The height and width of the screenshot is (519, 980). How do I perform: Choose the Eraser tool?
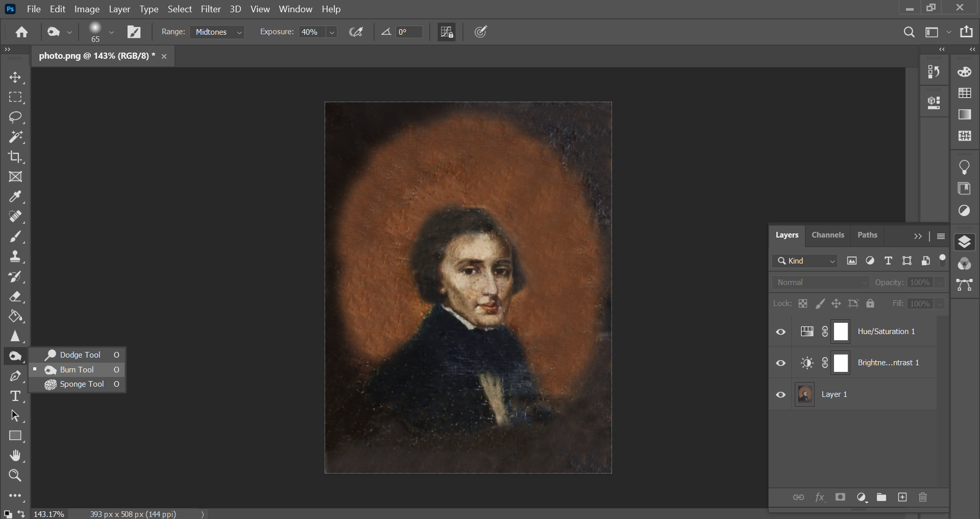pos(15,296)
